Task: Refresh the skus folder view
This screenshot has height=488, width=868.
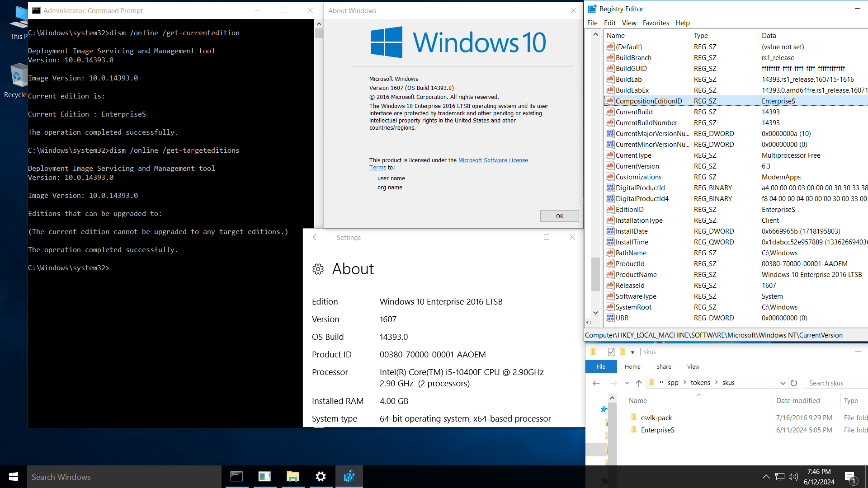Action: [x=794, y=383]
